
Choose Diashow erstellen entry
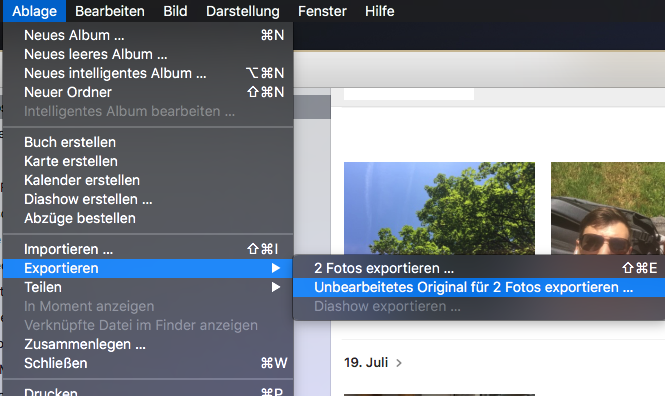pyautogui.click(x=148, y=200)
